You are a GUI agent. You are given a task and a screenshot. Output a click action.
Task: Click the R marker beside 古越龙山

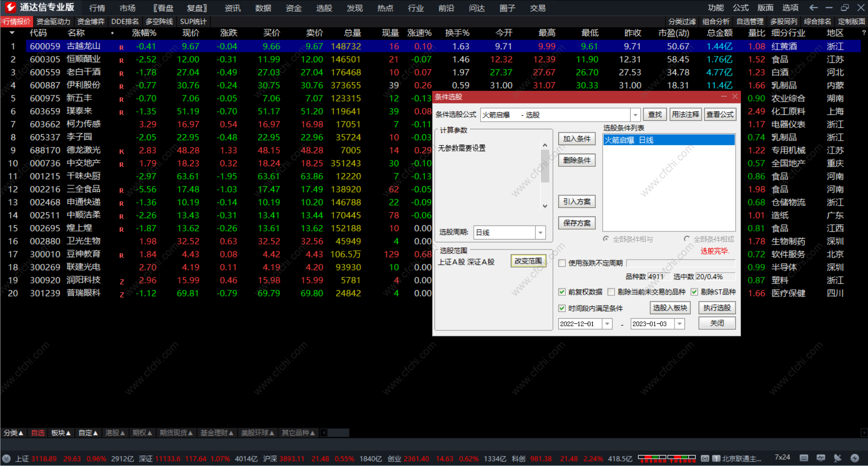tap(121, 47)
